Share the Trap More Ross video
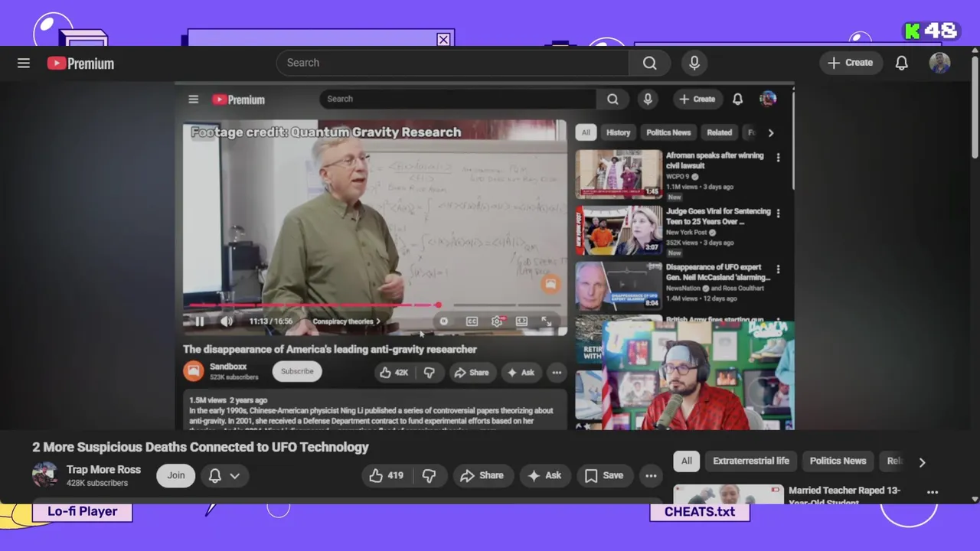Viewport: 980px width, 551px height. pyautogui.click(x=482, y=475)
